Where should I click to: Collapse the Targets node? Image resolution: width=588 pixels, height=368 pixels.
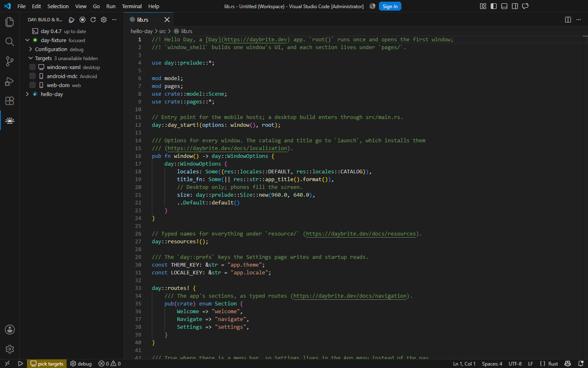31,58
